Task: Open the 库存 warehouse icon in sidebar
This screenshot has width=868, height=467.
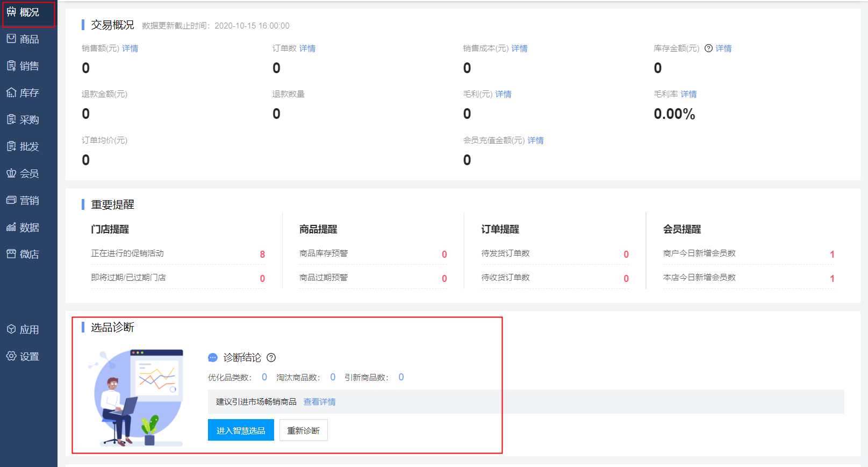Action: pyautogui.click(x=11, y=93)
